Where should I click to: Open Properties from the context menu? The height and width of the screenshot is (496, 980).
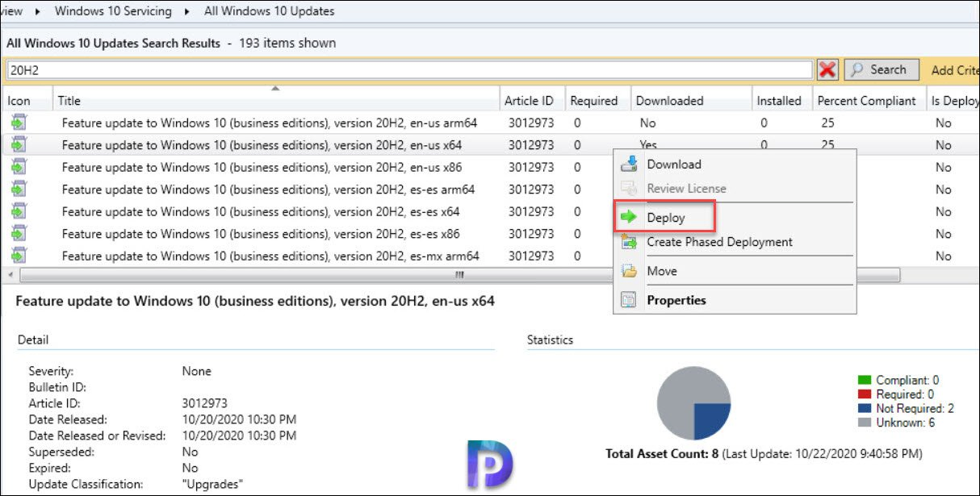tap(676, 300)
